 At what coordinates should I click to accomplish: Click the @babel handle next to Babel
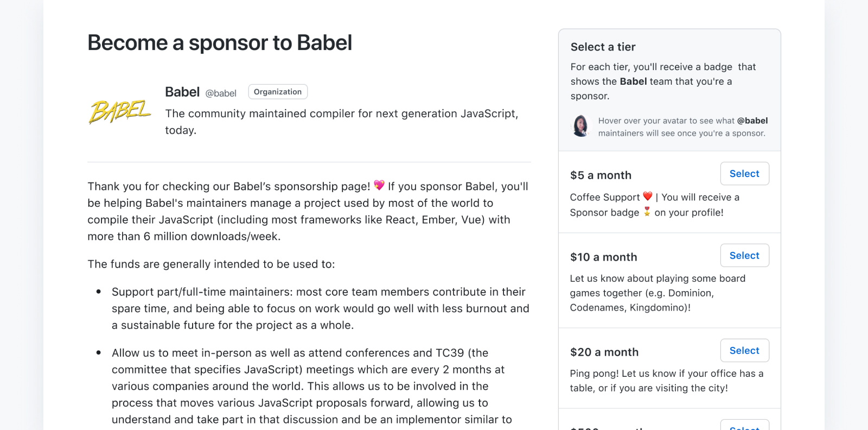click(221, 93)
